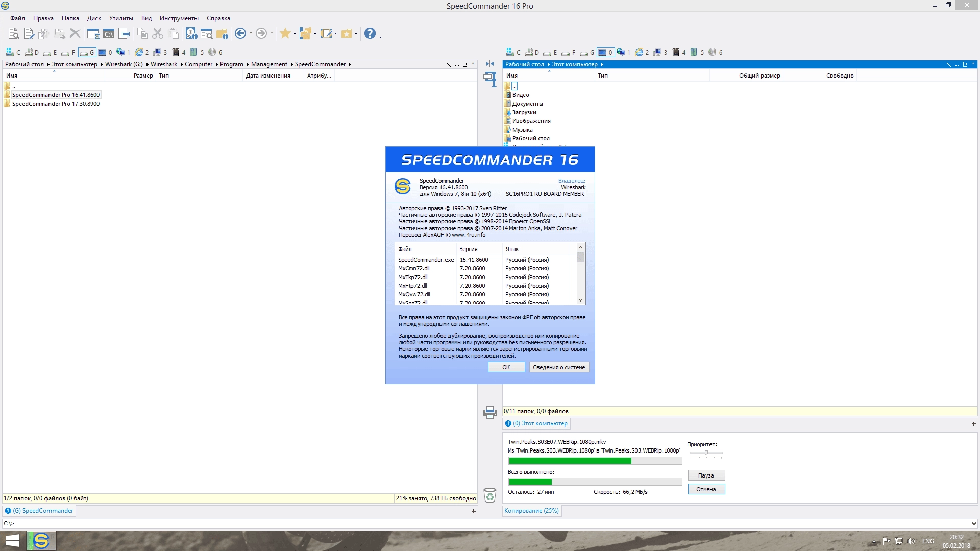Screen dimensions: 980x551
Task: Select drive E in the right drive bar
Action: [x=550, y=52]
